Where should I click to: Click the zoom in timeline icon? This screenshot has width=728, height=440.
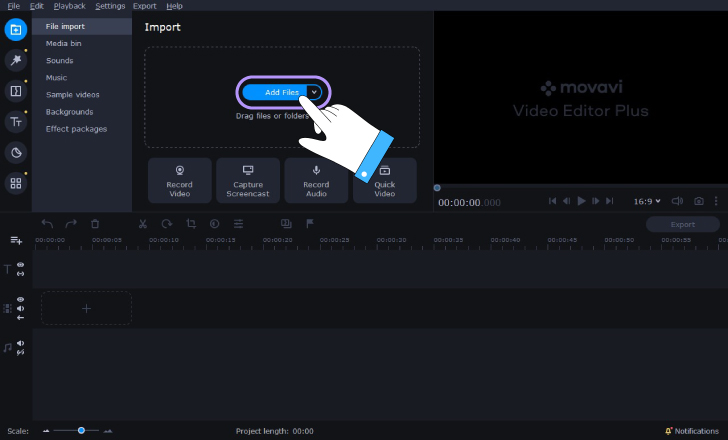(108, 431)
